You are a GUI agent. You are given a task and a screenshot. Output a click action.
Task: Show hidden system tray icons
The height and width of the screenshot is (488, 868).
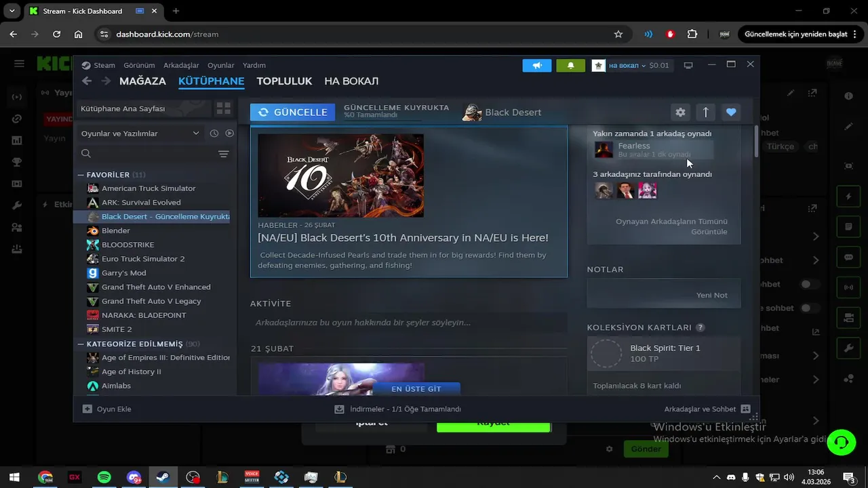click(716, 477)
